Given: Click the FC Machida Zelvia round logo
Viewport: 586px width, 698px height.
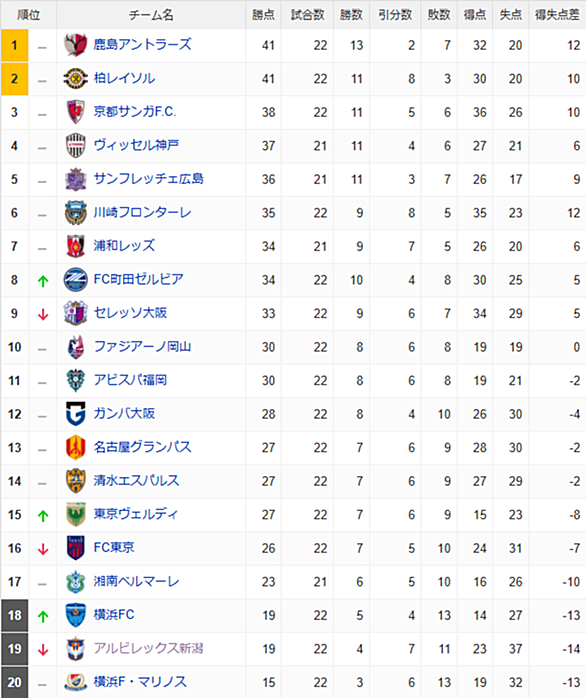Looking at the screenshot, I should (x=75, y=280).
